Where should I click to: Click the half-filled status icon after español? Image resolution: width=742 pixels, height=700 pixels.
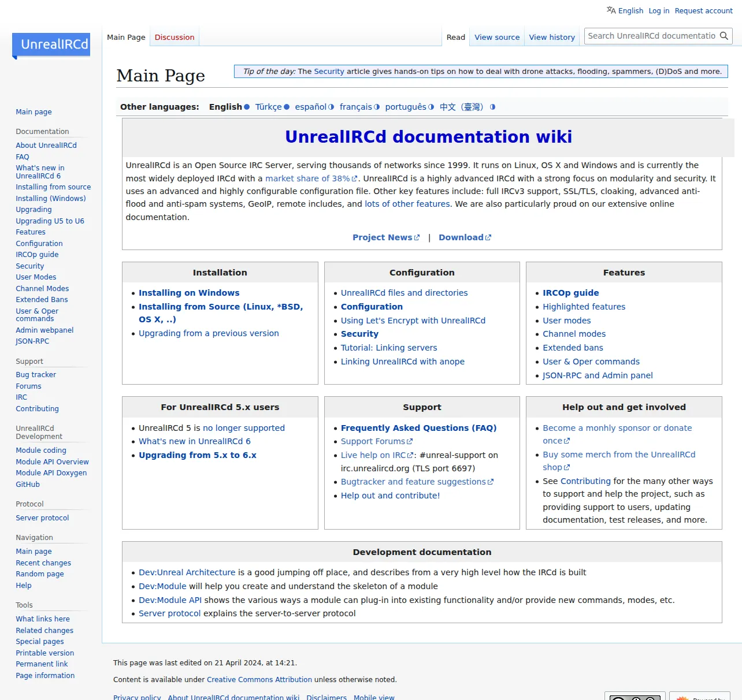[x=331, y=107]
